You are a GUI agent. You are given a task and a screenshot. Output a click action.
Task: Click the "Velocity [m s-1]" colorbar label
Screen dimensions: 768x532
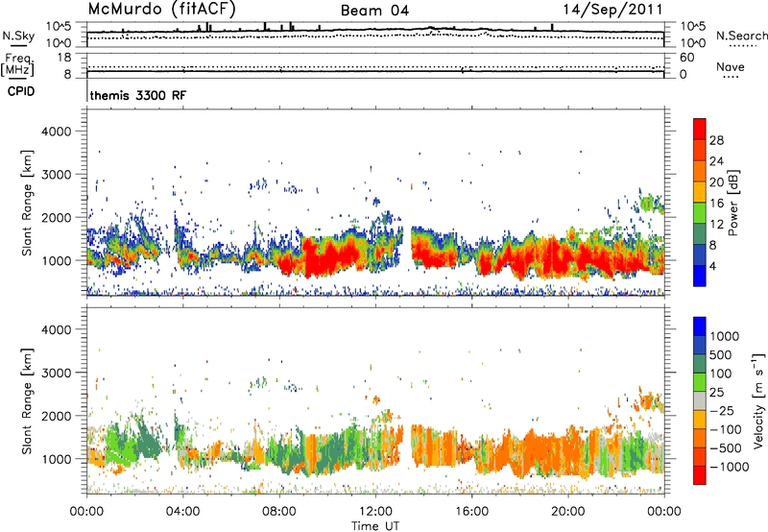click(758, 400)
